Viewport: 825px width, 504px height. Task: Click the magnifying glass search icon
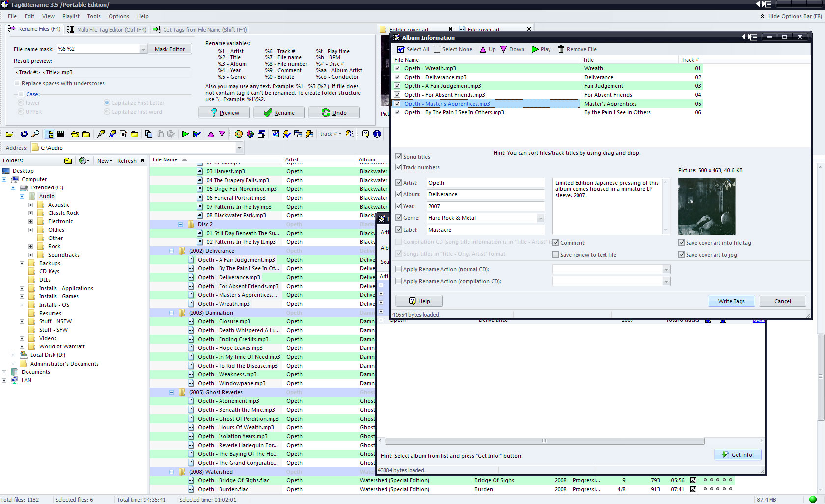tap(35, 134)
